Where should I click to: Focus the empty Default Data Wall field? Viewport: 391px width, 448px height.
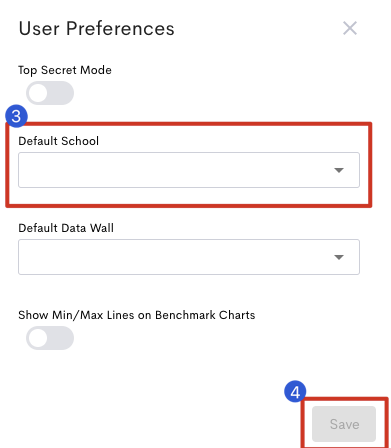189,257
